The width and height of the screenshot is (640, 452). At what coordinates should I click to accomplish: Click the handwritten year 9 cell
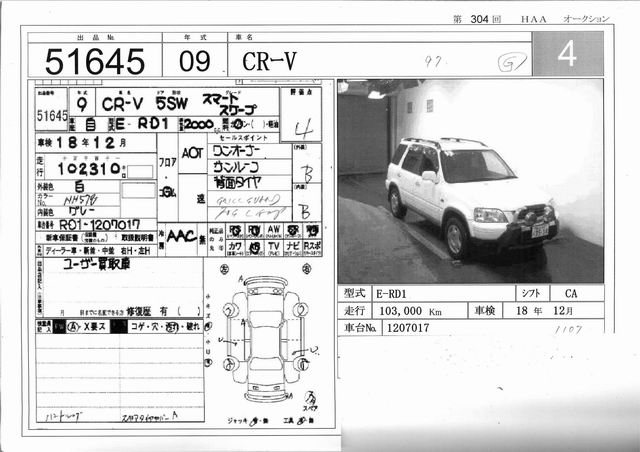[x=82, y=104]
